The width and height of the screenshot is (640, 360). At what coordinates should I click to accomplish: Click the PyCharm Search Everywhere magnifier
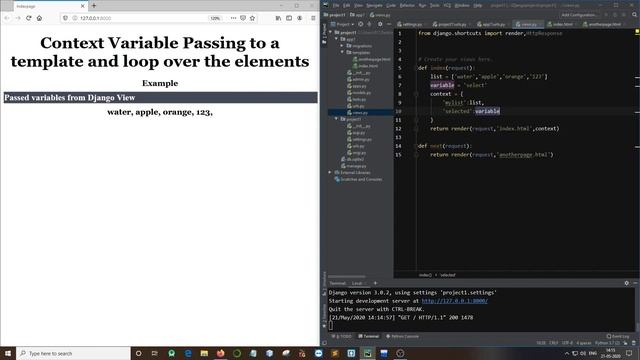[x=634, y=15]
